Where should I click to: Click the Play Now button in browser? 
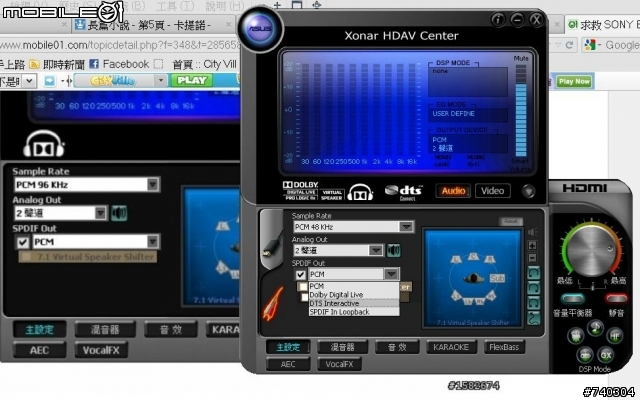tap(574, 81)
